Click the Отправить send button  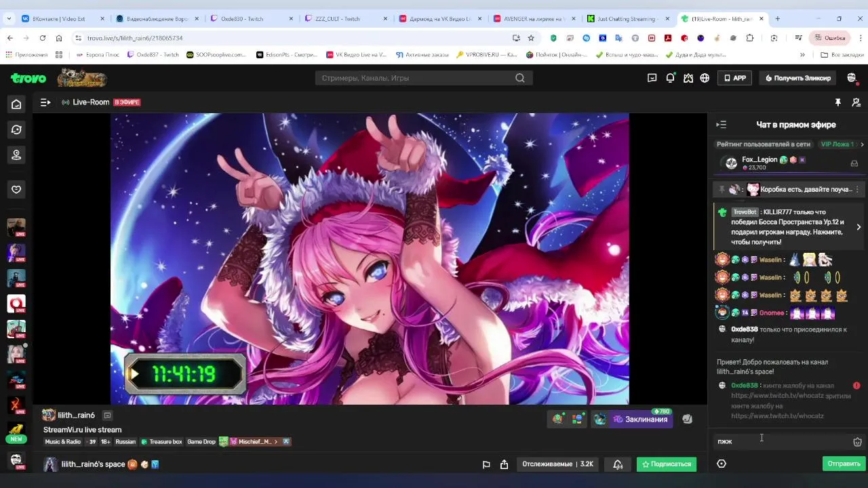pos(844,464)
